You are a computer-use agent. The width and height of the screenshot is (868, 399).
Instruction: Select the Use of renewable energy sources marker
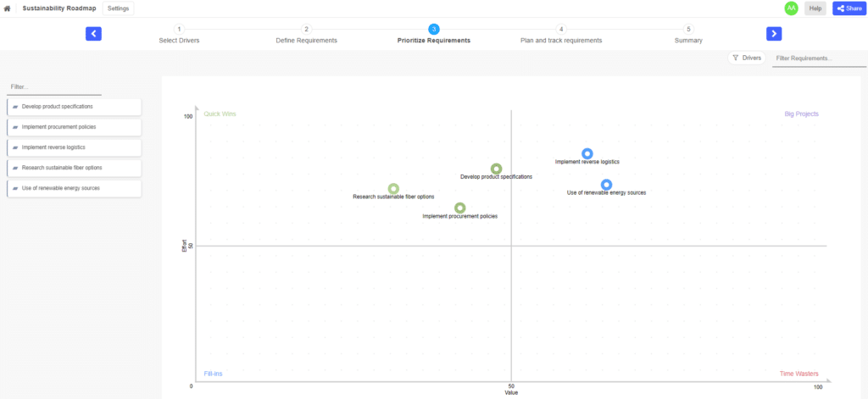(x=606, y=185)
